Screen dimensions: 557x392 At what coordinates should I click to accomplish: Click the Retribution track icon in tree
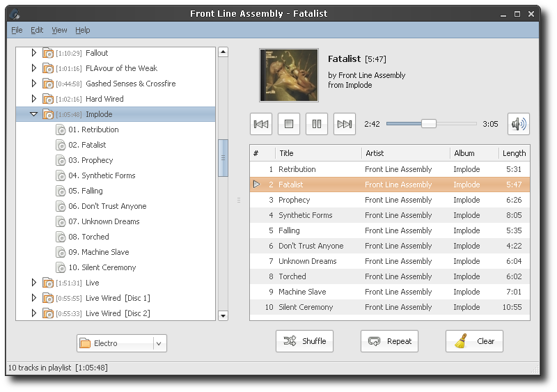coord(61,130)
